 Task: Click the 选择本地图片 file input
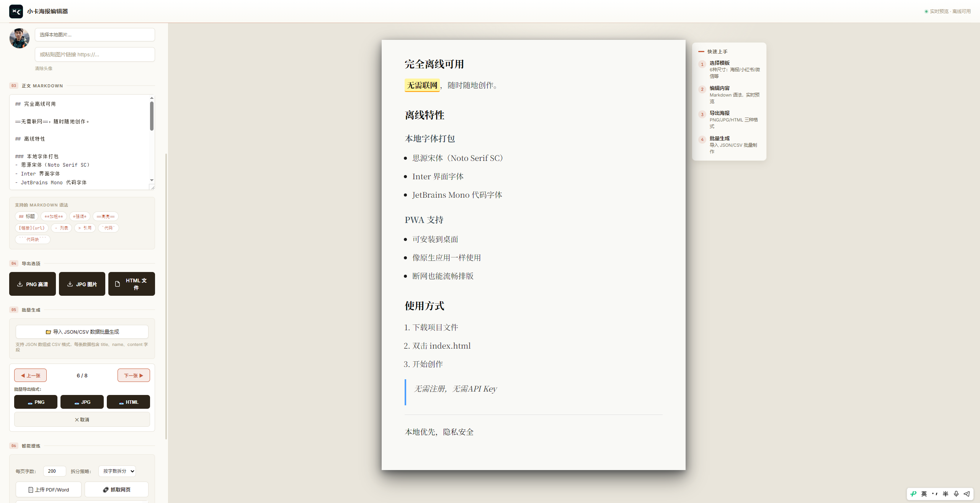95,34
